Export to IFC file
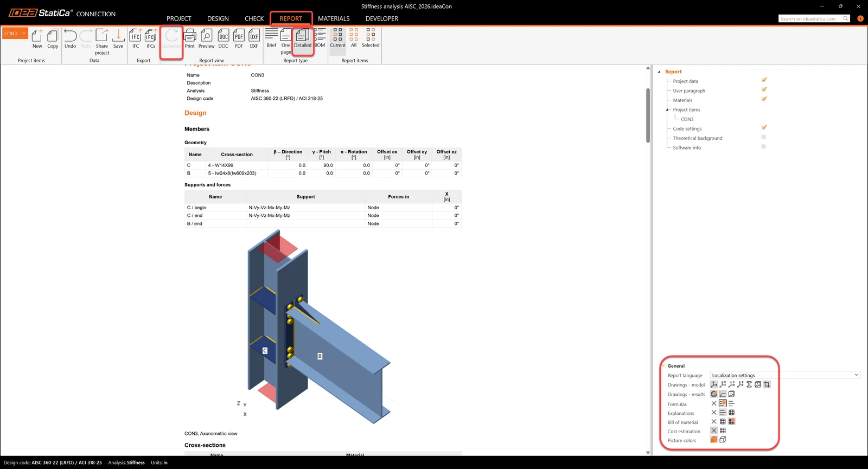 [x=136, y=39]
